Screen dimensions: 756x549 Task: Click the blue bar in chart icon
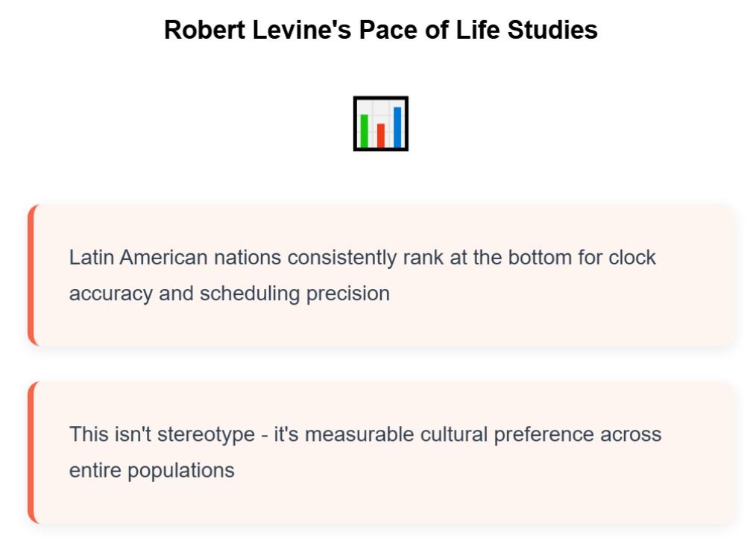(x=397, y=127)
